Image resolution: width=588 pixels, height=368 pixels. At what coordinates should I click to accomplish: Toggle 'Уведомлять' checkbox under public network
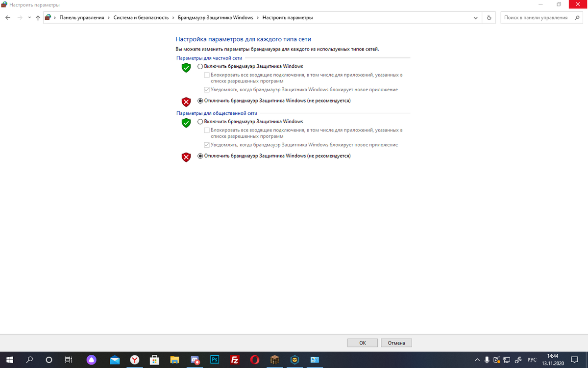207,145
